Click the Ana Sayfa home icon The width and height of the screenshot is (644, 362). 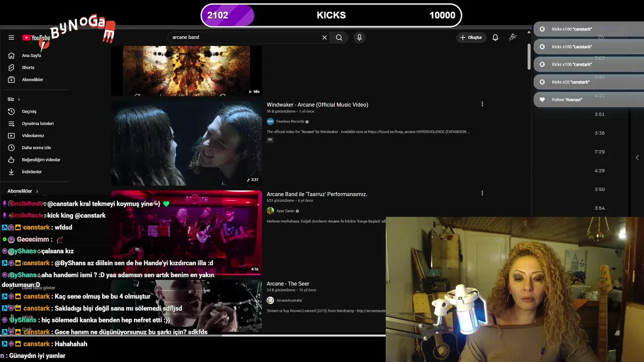(x=11, y=55)
